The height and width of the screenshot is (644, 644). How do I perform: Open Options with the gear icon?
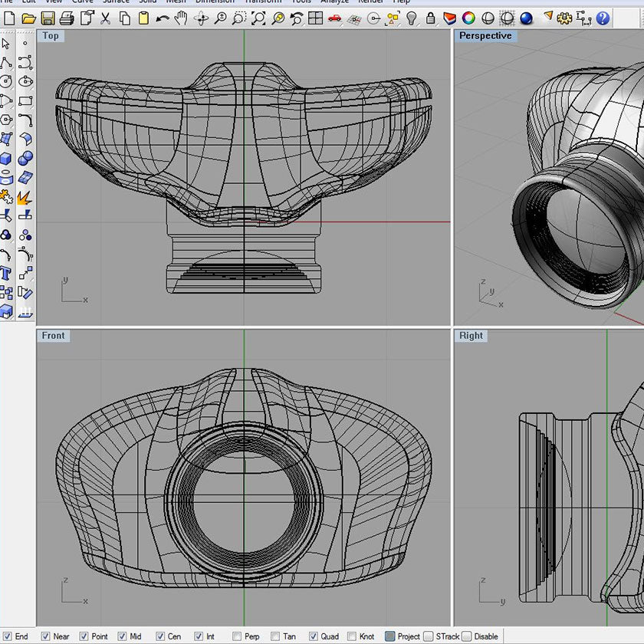point(564,18)
